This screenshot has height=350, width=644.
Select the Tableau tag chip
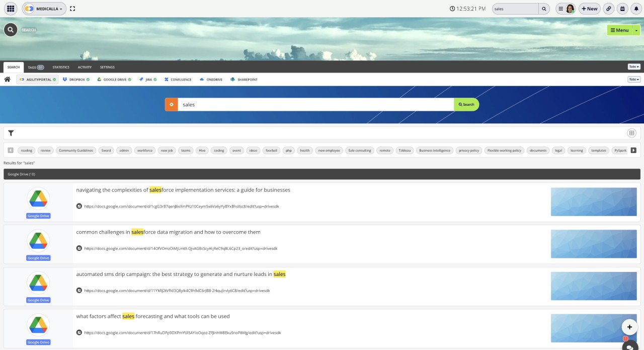click(405, 150)
